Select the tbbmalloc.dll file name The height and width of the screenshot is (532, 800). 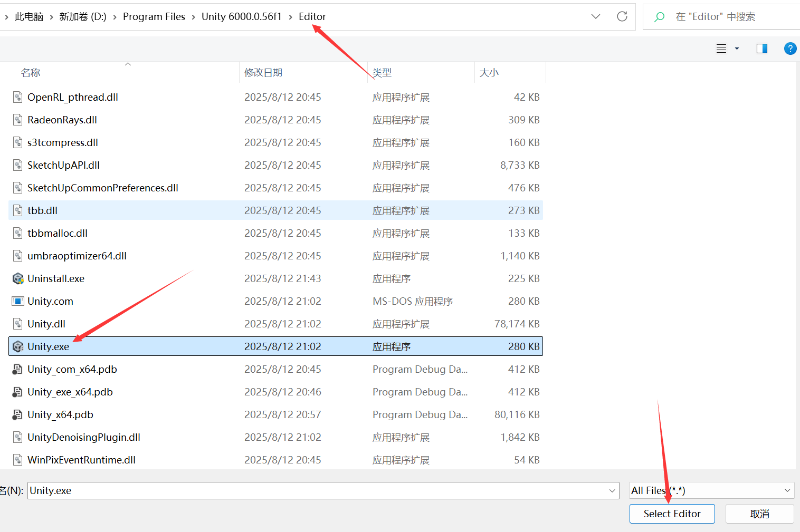click(58, 233)
